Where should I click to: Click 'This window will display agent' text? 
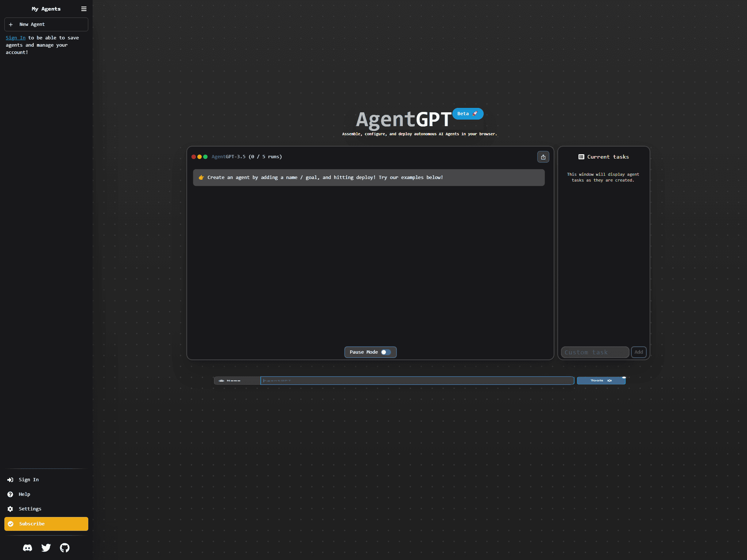tap(603, 177)
